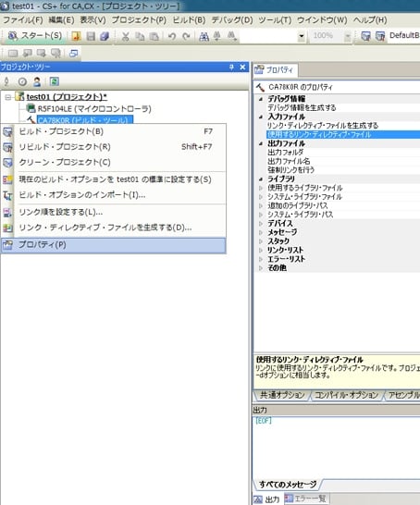Click the find binoculars icon

coord(204,36)
